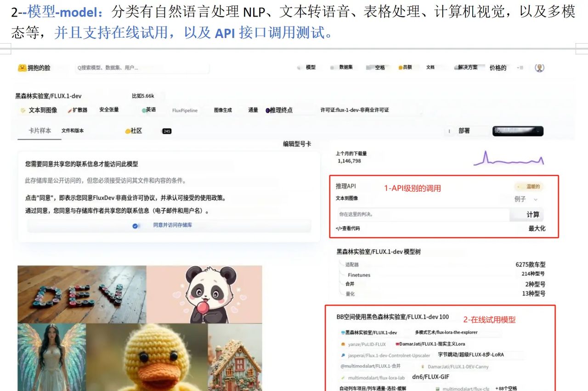This screenshot has height=391, width=588.
Task: Click the monthly downloads sparkline chart
Action: coord(509,158)
